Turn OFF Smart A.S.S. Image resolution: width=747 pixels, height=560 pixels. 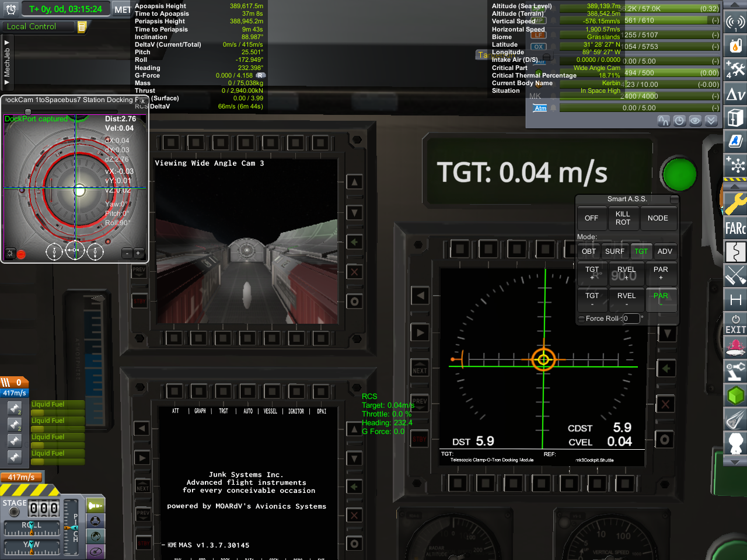tap(591, 218)
